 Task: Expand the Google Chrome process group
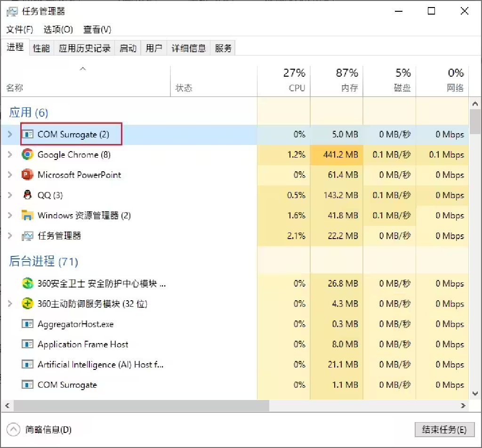coord(10,154)
